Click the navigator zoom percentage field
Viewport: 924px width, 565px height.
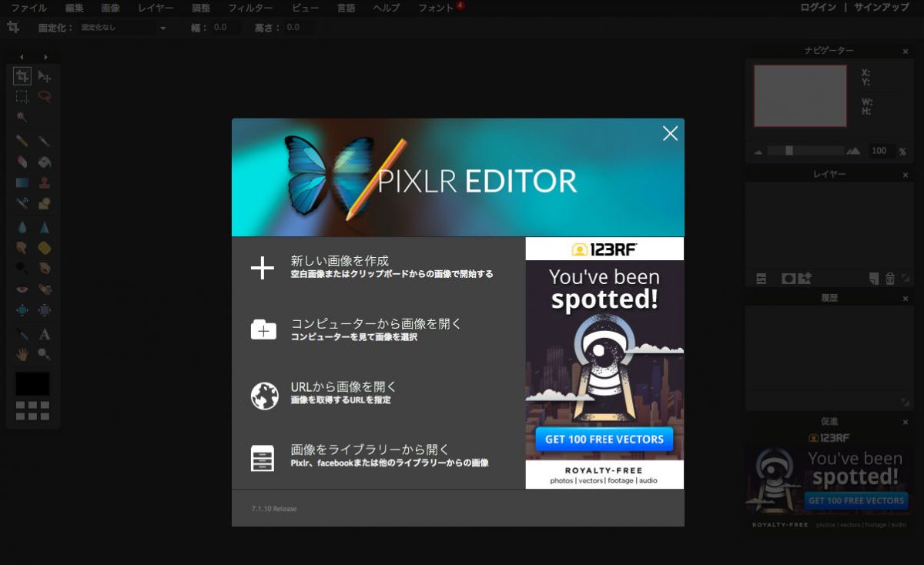point(879,151)
